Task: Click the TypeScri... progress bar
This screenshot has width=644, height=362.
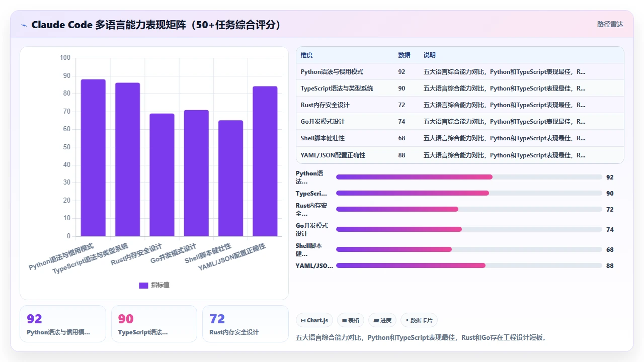Action: 469,193
